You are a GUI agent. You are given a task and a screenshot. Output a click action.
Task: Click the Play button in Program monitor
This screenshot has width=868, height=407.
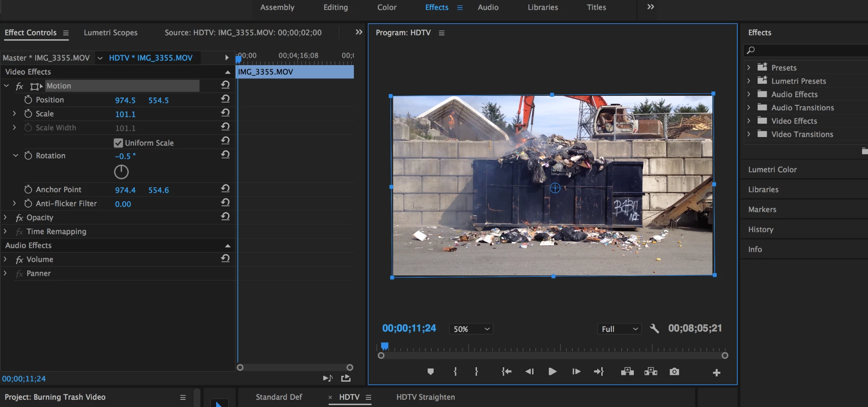point(552,372)
